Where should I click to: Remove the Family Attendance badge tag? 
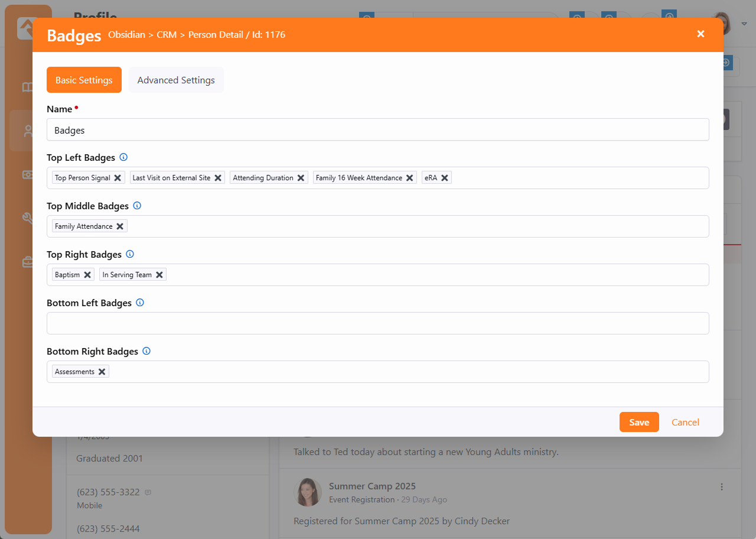click(x=120, y=226)
